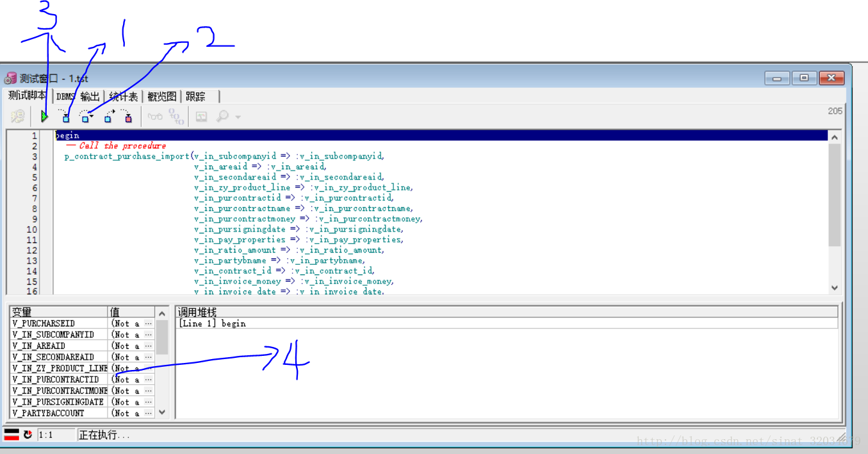Click the variable list's scroll-down arrow

pyautogui.click(x=162, y=412)
